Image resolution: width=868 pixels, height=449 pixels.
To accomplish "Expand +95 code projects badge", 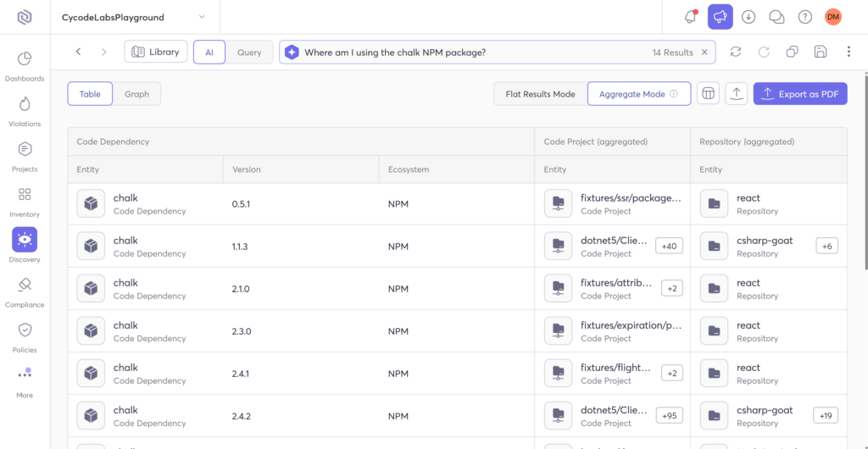I will point(670,416).
